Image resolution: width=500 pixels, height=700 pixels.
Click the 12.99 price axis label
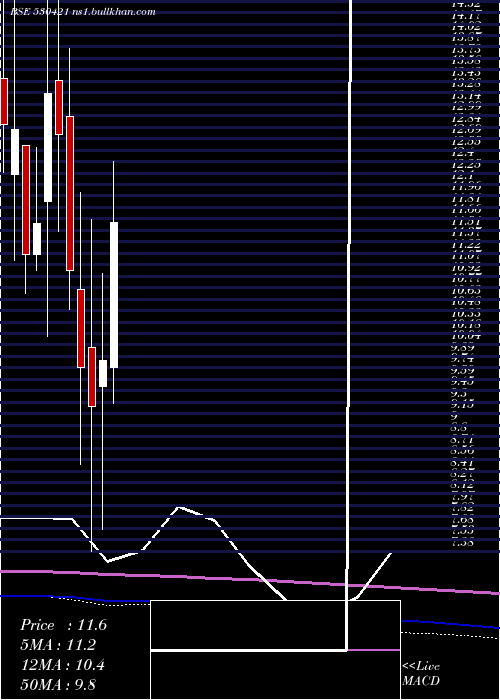click(466, 107)
